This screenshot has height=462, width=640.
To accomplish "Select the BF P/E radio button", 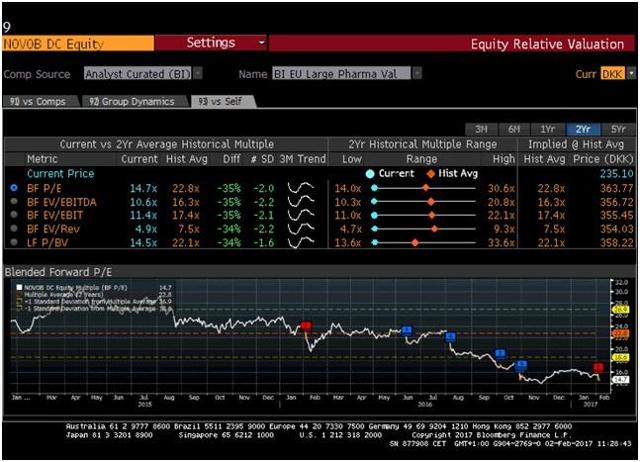I will tap(14, 188).
